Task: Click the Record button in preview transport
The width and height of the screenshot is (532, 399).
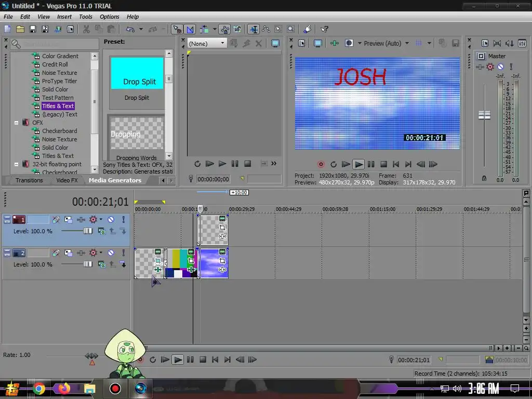Action: coord(321,164)
